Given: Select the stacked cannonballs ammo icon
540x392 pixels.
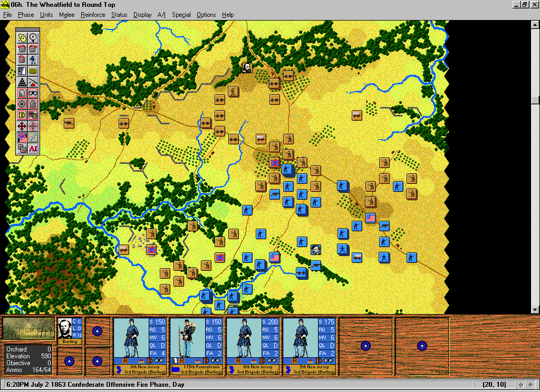Looking at the screenshot, I should (x=22, y=82).
